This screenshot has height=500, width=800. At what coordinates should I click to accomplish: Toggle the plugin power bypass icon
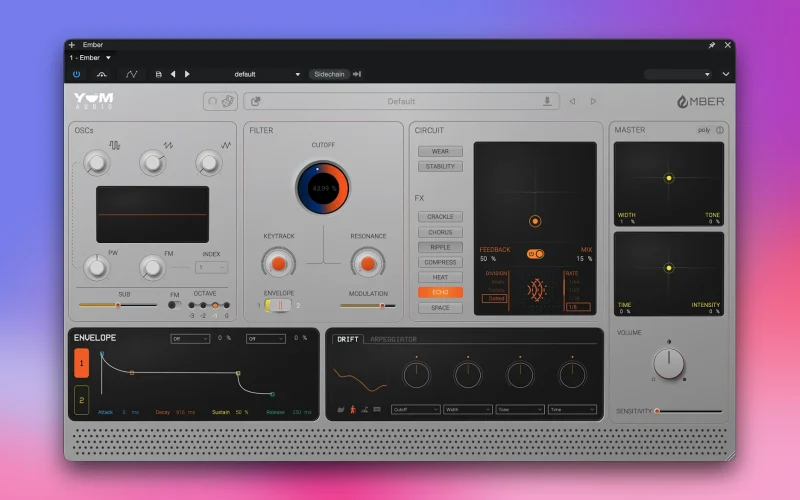pyautogui.click(x=77, y=74)
